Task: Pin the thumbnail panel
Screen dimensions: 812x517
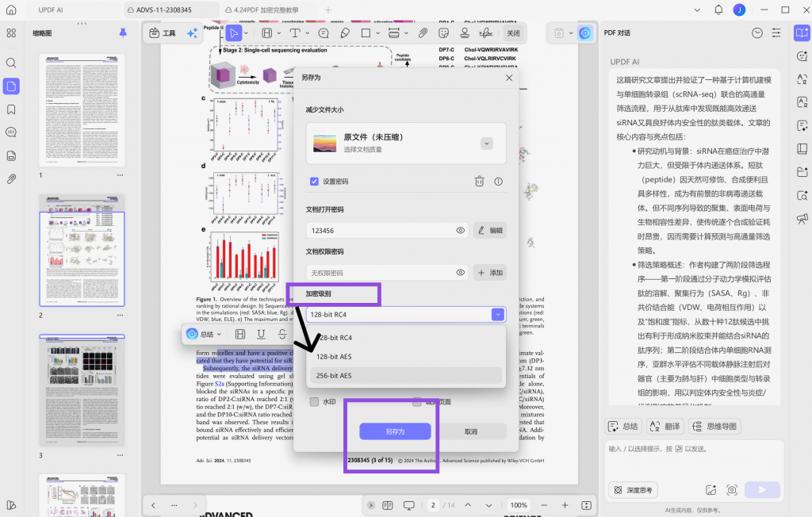Action: [x=123, y=33]
